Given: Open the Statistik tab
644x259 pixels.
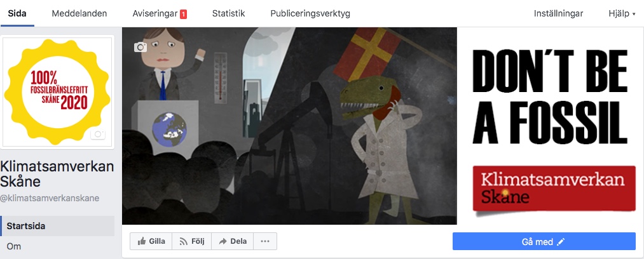Looking at the screenshot, I should (228, 13).
